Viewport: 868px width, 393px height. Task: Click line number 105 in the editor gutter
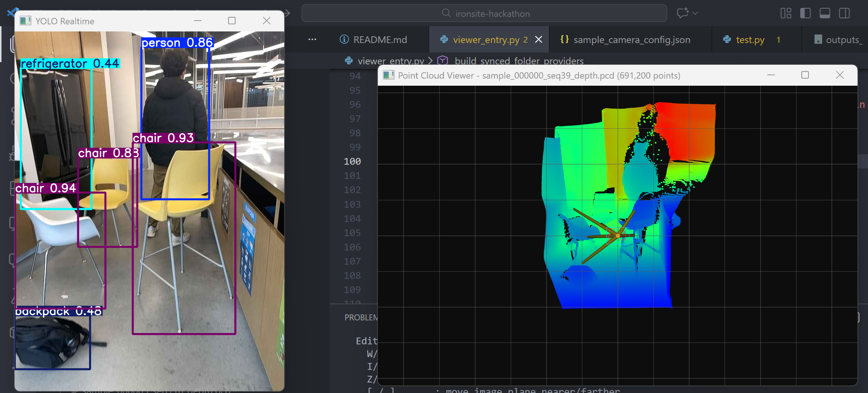point(352,233)
